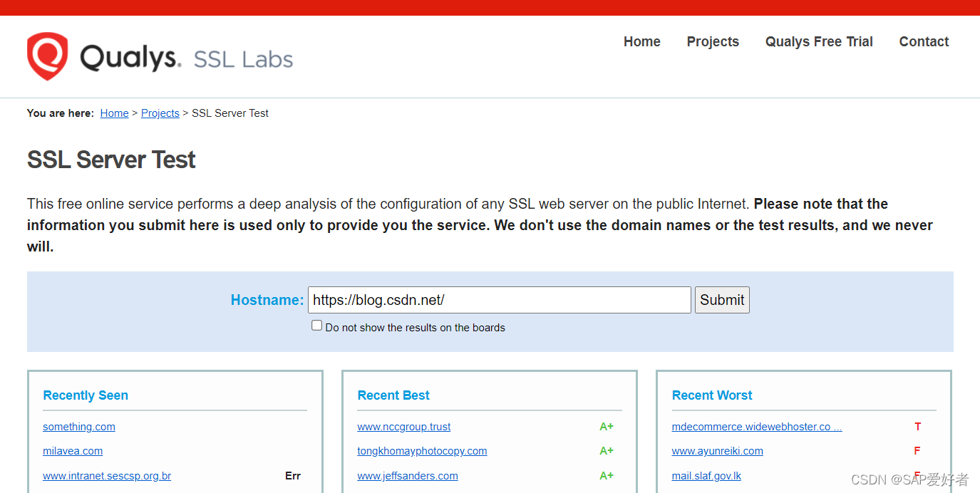The height and width of the screenshot is (493, 980).
Task: Open Qualys Free Trial menu item
Action: pyautogui.click(x=819, y=42)
